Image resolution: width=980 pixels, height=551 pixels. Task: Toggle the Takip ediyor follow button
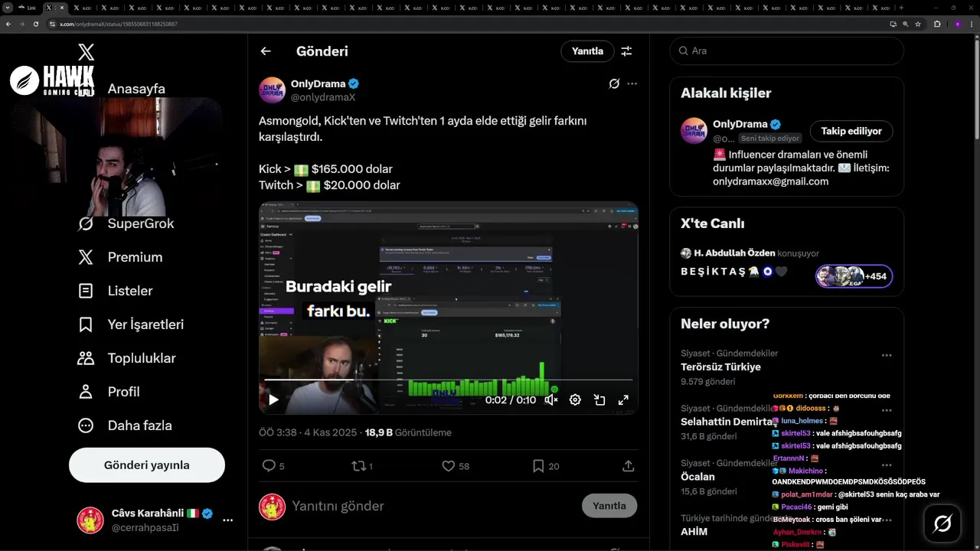(851, 131)
